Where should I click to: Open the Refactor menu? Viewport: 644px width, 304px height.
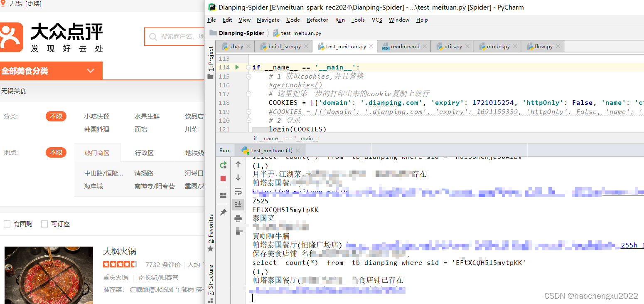(317, 20)
